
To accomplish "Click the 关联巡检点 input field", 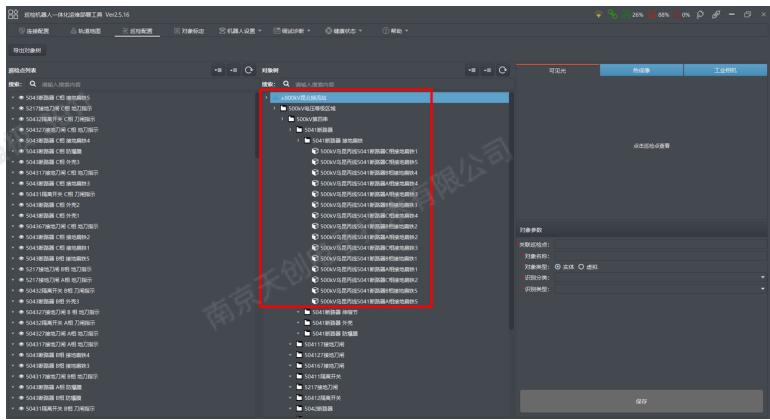I will click(x=660, y=244).
